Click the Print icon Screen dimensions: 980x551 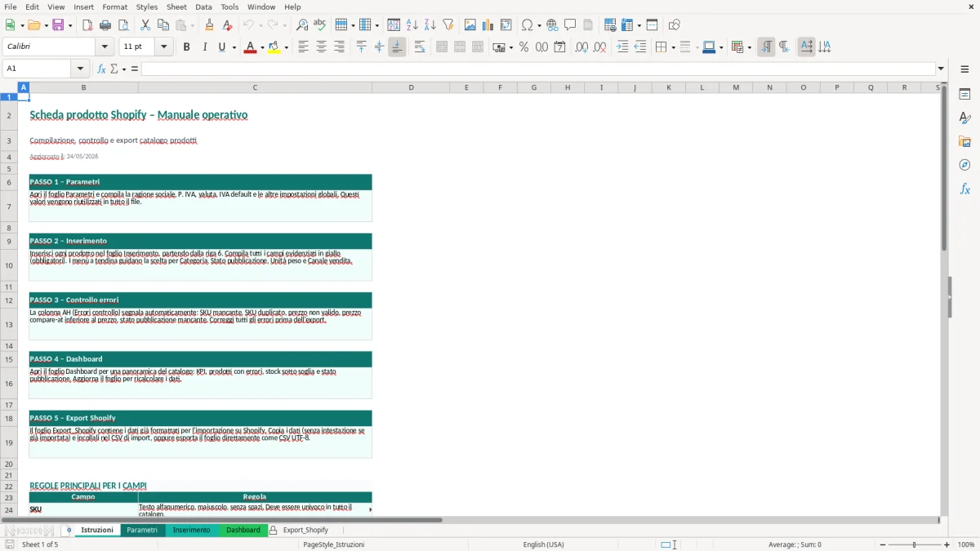[105, 25]
